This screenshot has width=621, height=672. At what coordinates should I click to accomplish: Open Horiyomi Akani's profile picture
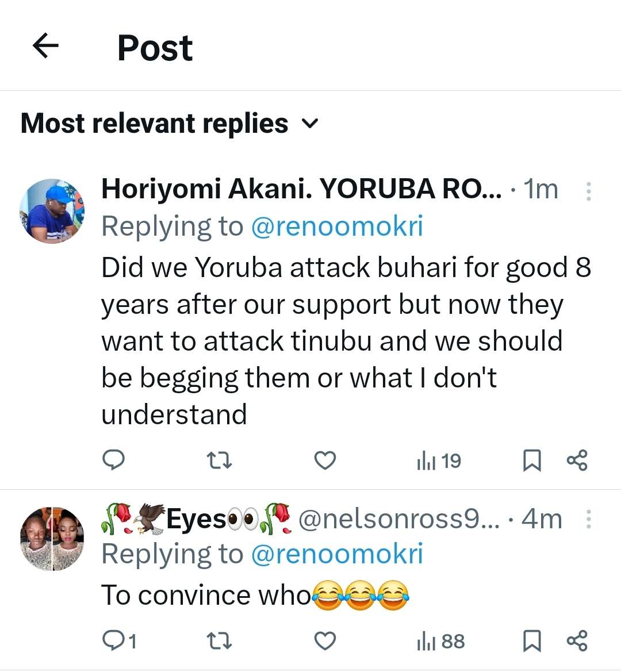(x=52, y=211)
